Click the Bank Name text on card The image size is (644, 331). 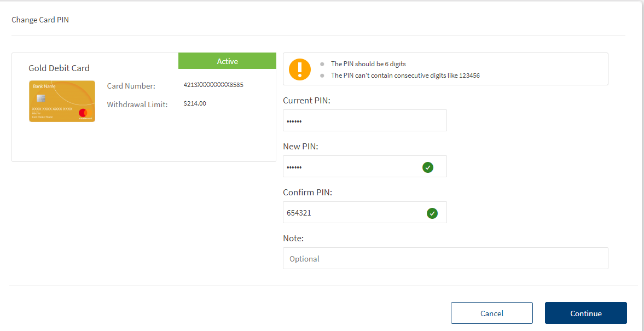(44, 86)
